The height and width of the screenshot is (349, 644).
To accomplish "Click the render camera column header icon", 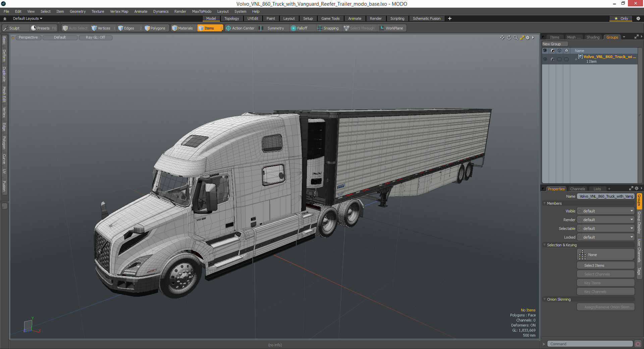I will tap(552, 51).
